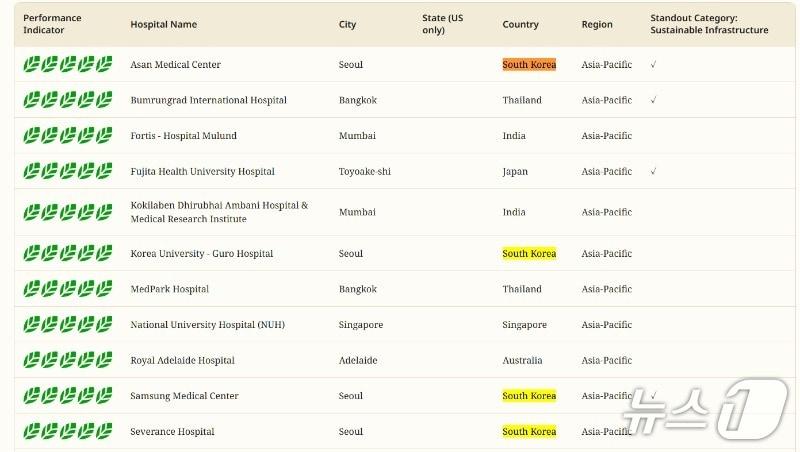Image resolution: width=800 pixels, height=452 pixels.
Task: Click the India country cell for Fortis
Action: [514, 136]
